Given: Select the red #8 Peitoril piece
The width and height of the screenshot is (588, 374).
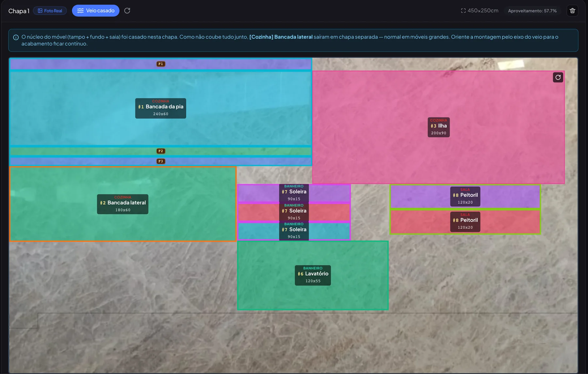Looking at the screenshot, I should pos(465,222).
